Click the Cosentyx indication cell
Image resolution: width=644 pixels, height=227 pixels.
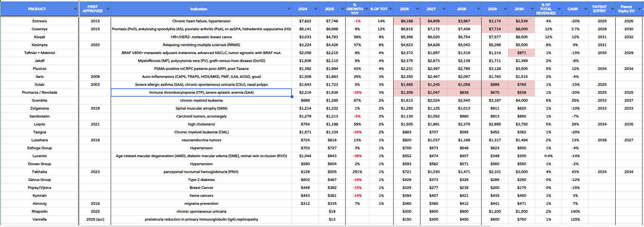(201, 29)
